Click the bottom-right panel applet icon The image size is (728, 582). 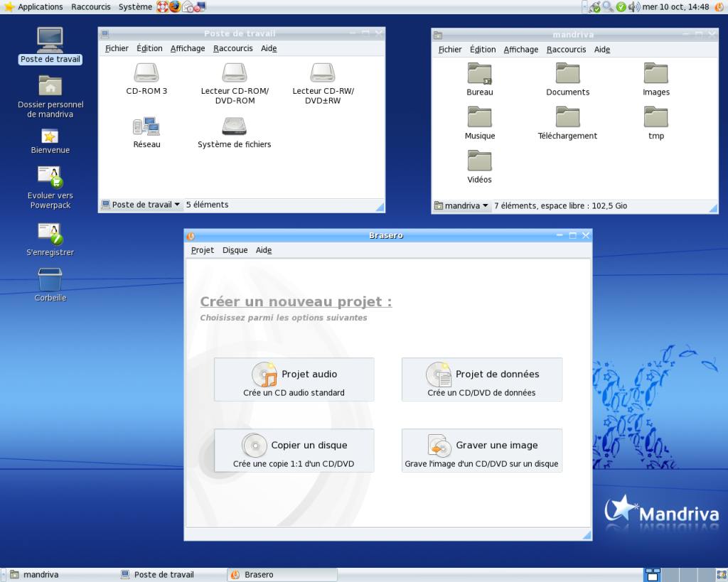tap(722, 575)
